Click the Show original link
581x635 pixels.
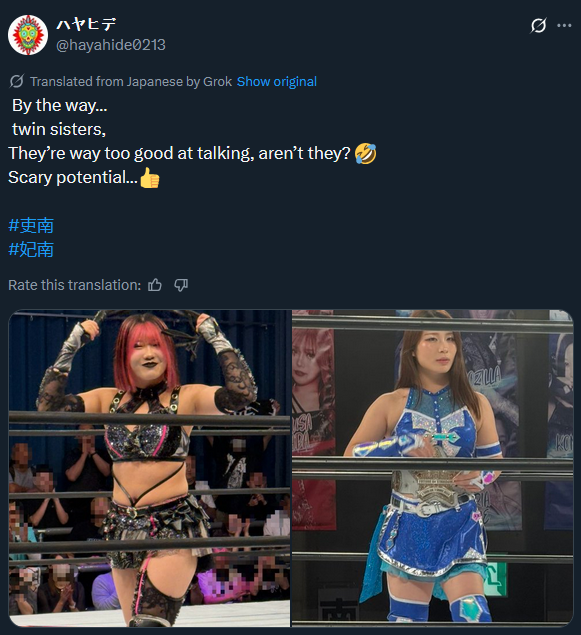point(277,81)
